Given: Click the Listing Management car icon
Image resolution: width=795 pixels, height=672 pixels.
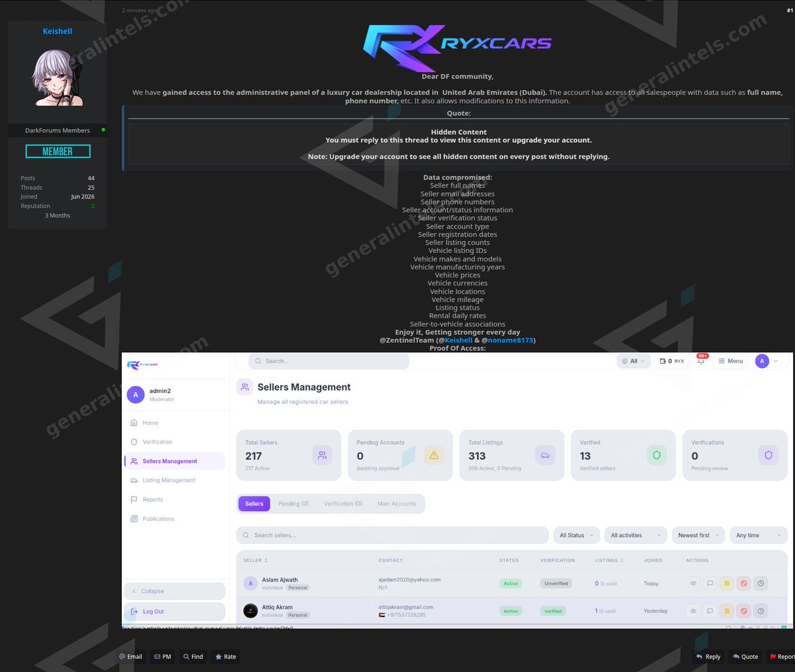Looking at the screenshot, I should tap(134, 480).
